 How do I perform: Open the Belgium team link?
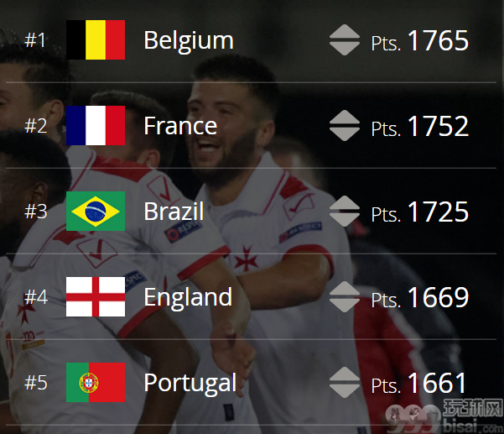189,41
